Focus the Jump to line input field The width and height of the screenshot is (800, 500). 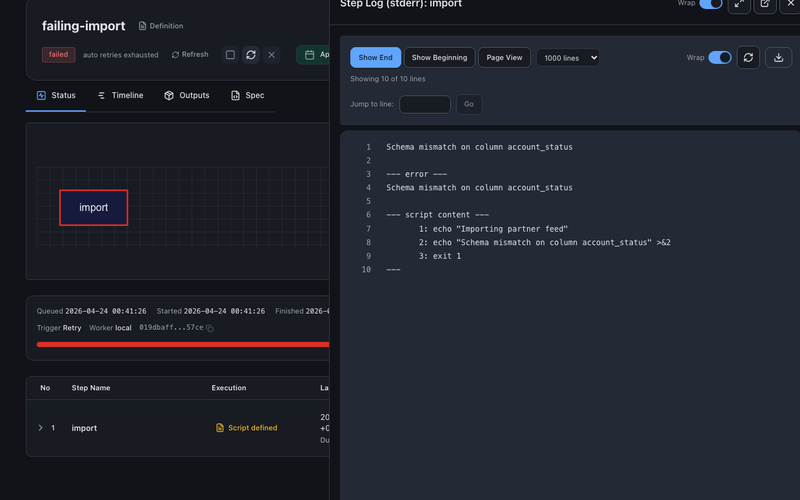tap(425, 105)
